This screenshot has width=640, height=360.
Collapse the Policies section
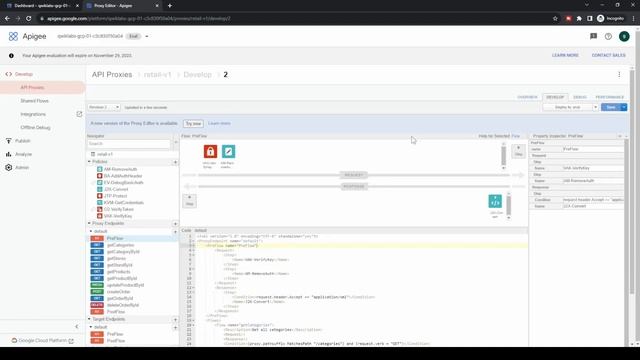[x=89, y=162]
